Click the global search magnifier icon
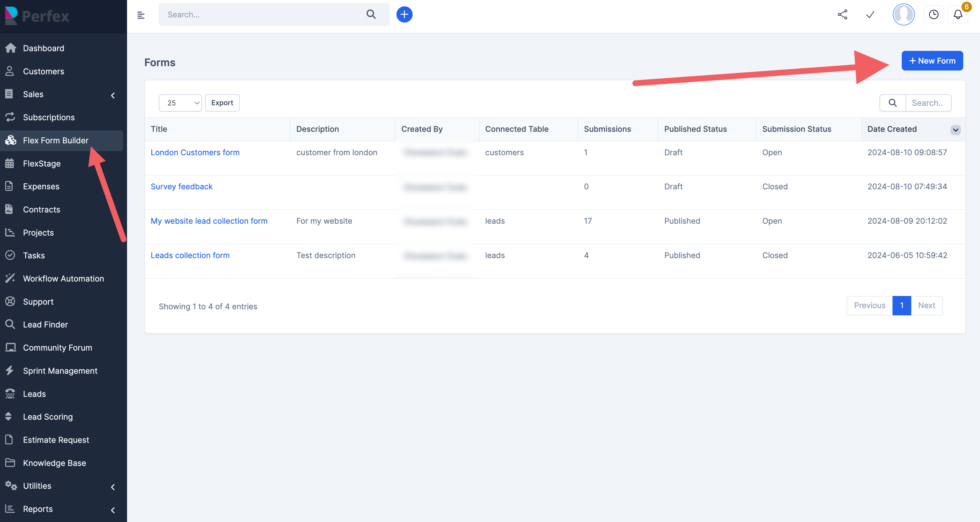The image size is (980, 522). tap(371, 14)
